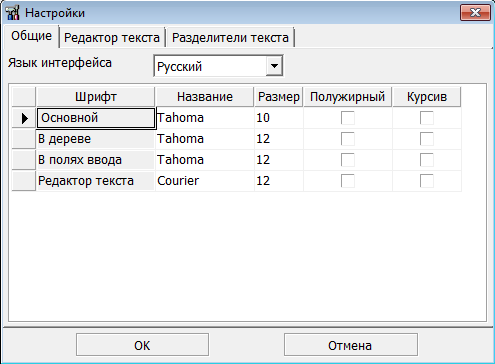The height and width of the screenshot is (364, 495).
Task: Click the Настройки window title icon
Action: 12,13
